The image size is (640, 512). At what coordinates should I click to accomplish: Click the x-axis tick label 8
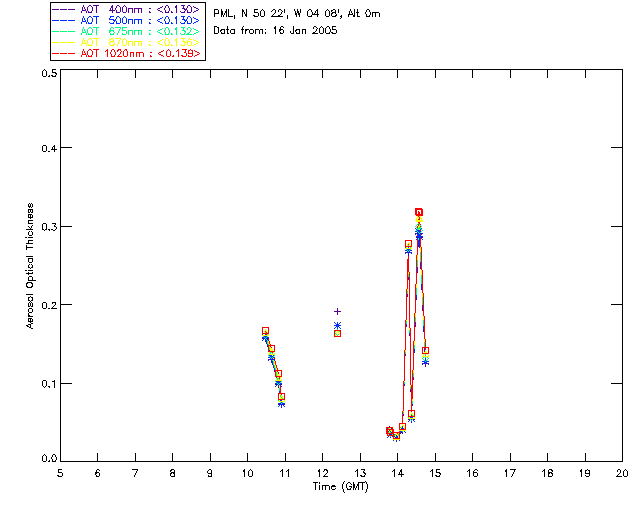coord(173,473)
